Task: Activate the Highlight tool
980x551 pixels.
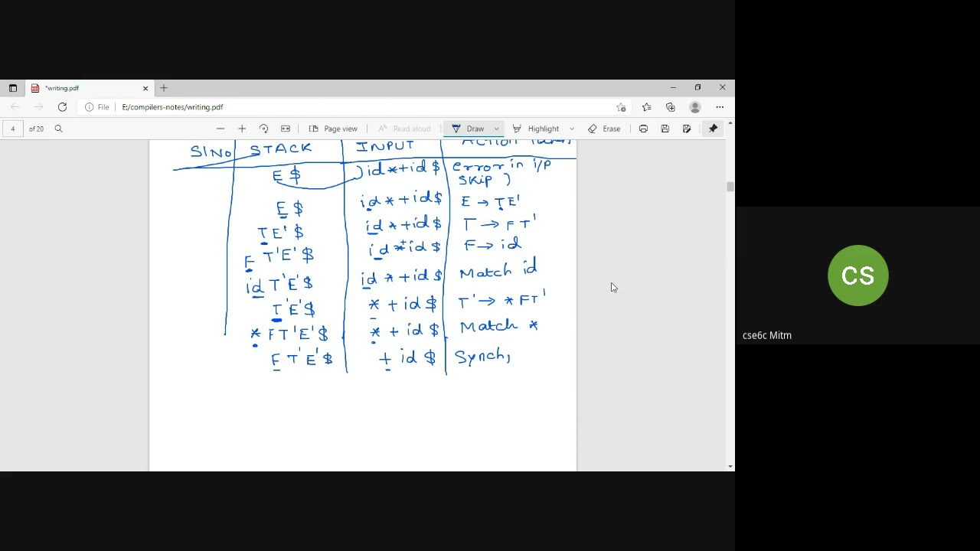Action: click(536, 129)
